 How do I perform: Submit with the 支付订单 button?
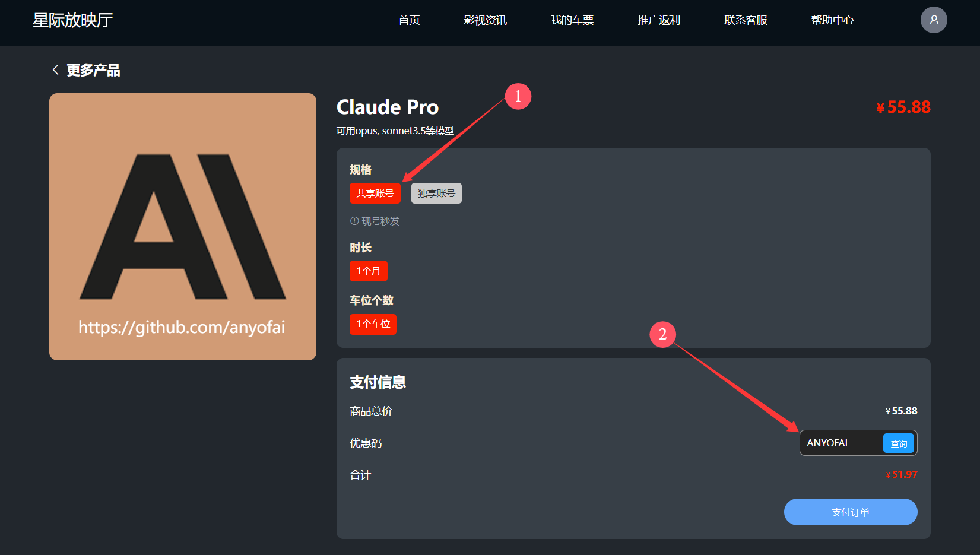[x=851, y=512]
